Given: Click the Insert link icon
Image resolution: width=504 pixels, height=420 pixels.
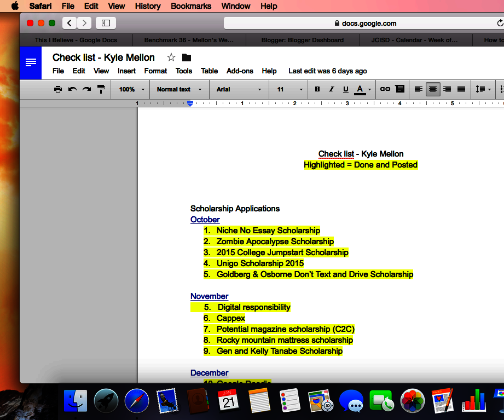Looking at the screenshot, I should [385, 89].
